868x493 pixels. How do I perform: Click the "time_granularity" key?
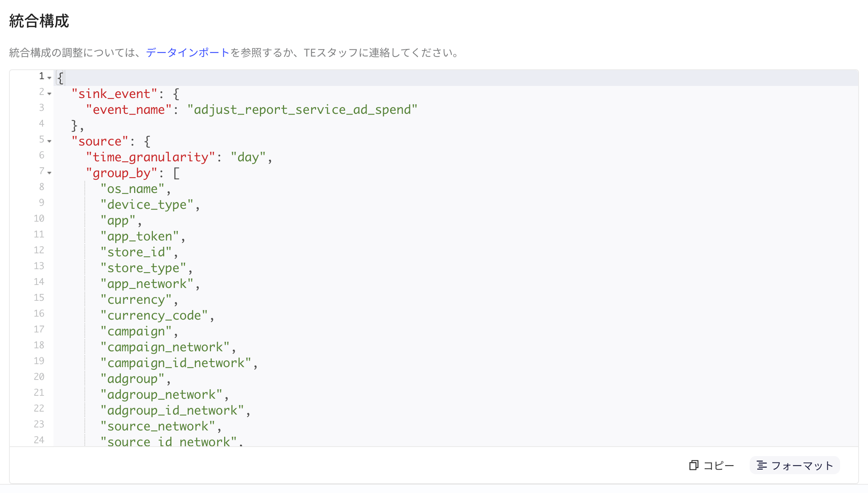point(150,157)
